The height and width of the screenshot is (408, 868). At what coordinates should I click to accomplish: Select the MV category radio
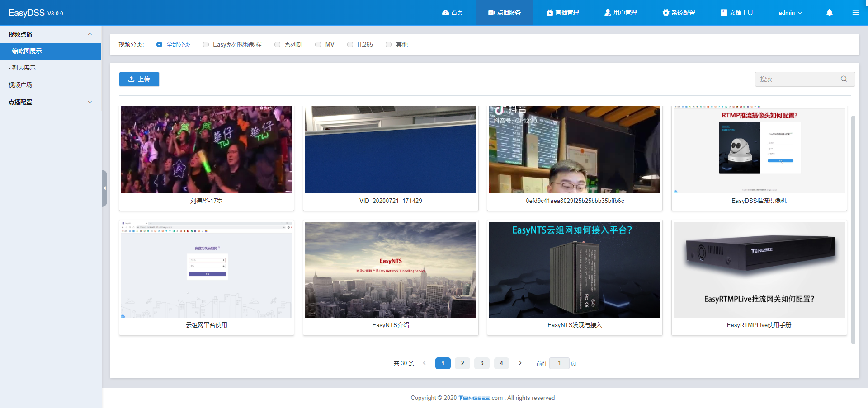pyautogui.click(x=318, y=44)
